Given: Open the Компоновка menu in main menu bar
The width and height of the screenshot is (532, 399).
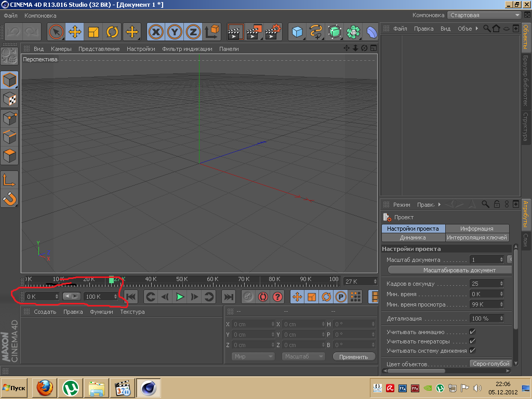Looking at the screenshot, I should coord(41,16).
